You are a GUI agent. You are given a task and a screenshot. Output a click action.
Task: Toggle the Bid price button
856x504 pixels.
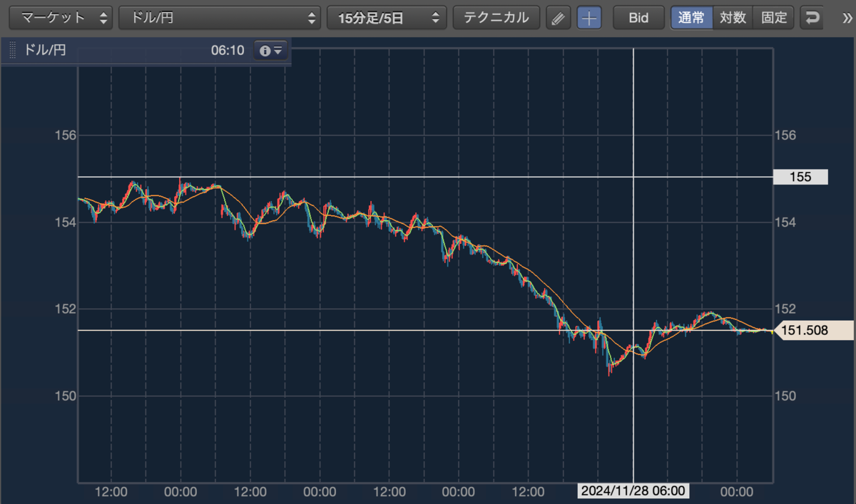coord(638,18)
